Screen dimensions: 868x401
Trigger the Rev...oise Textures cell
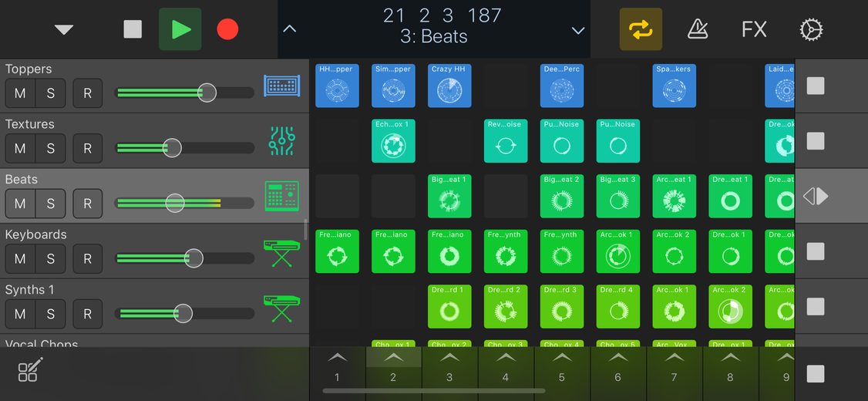[x=506, y=140]
